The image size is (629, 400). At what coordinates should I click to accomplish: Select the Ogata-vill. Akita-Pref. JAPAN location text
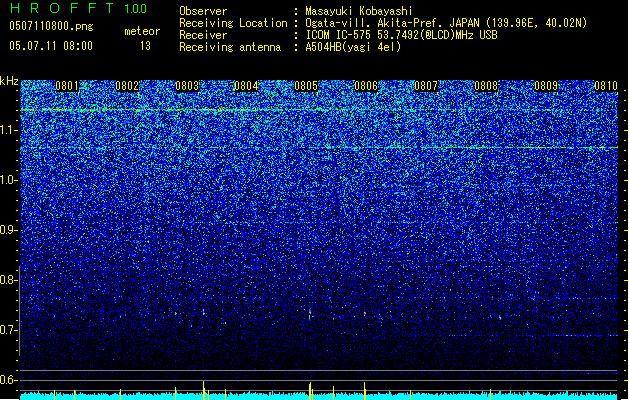(446, 23)
